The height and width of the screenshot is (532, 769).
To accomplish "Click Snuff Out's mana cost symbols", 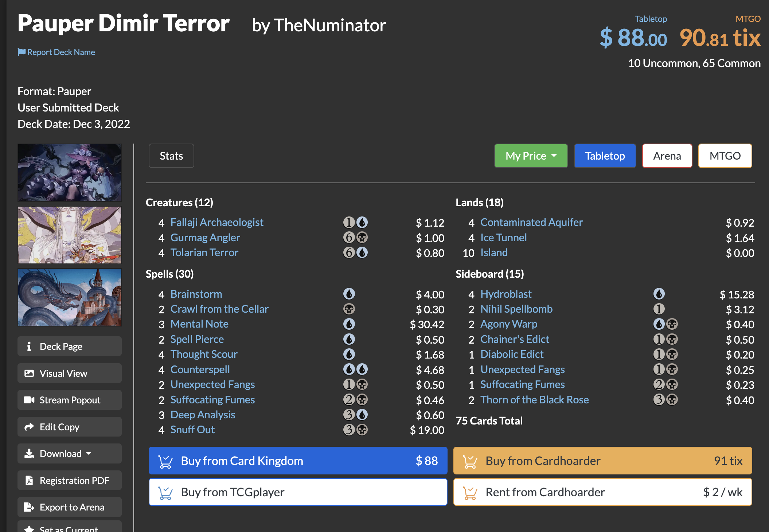I will 355,430.
